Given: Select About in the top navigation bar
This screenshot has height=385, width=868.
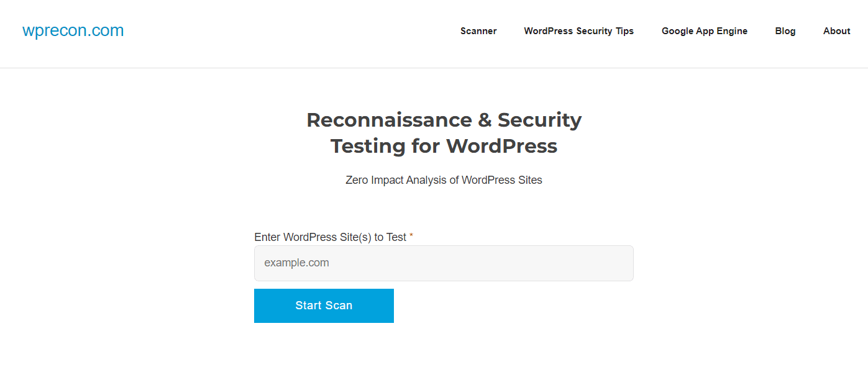Looking at the screenshot, I should (x=836, y=31).
